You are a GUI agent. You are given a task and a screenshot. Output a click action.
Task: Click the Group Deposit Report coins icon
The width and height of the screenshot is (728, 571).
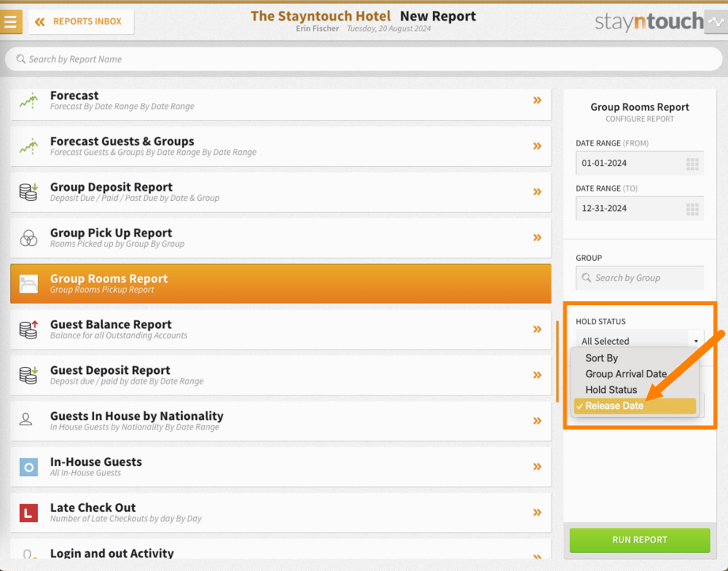[x=28, y=191]
